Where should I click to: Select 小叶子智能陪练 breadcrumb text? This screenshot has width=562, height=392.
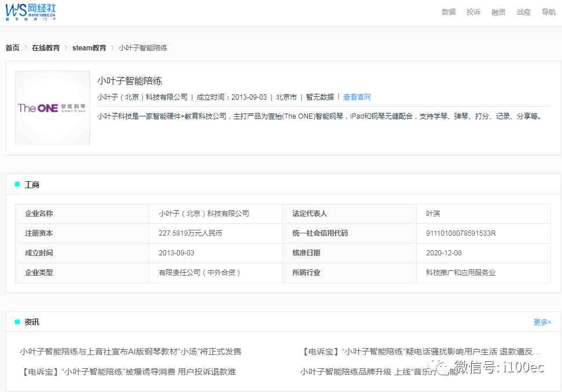point(143,47)
